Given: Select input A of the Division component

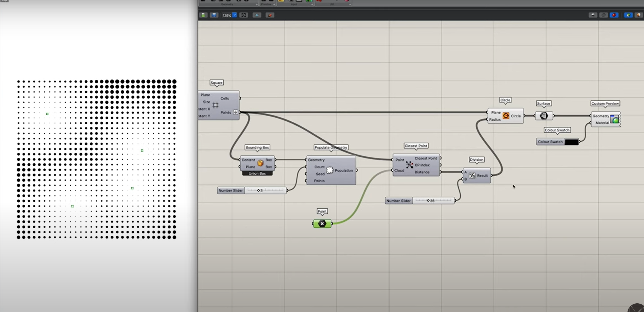Looking at the screenshot, I should (465, 172).
